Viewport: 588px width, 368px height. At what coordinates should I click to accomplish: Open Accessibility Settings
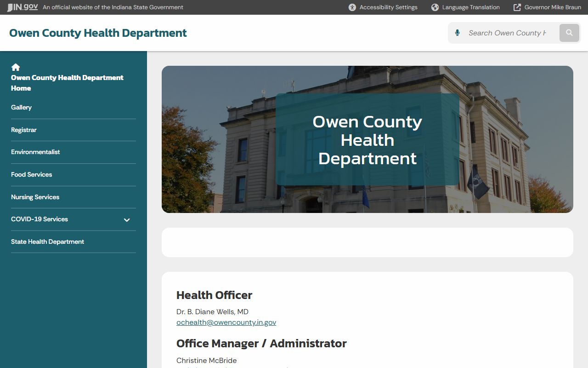coord(383,7)
